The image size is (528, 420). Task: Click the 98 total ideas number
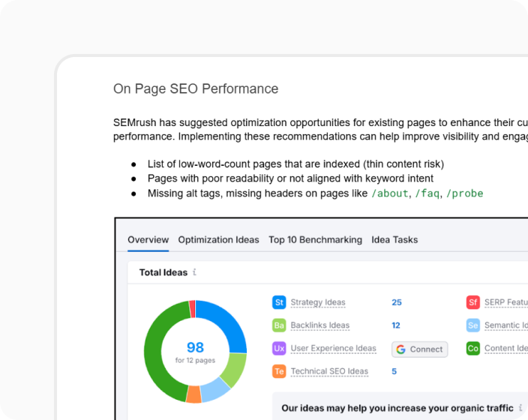click(195, 347)
